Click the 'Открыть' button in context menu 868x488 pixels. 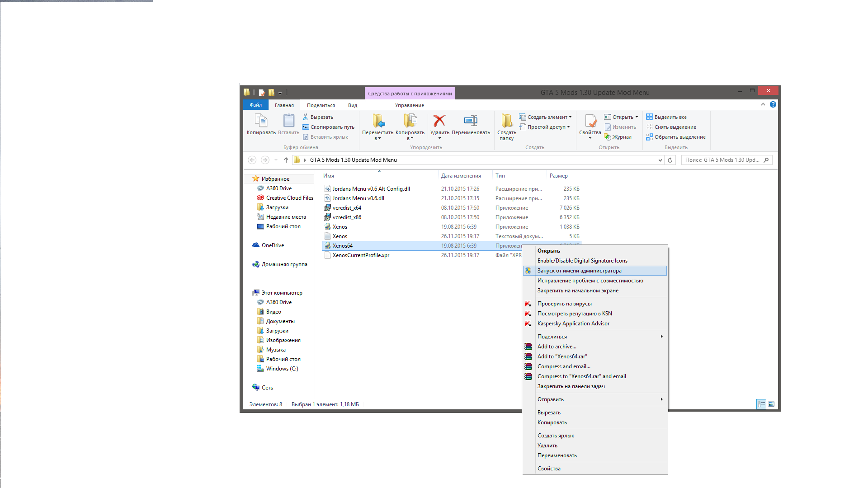(x=548, y=250)
